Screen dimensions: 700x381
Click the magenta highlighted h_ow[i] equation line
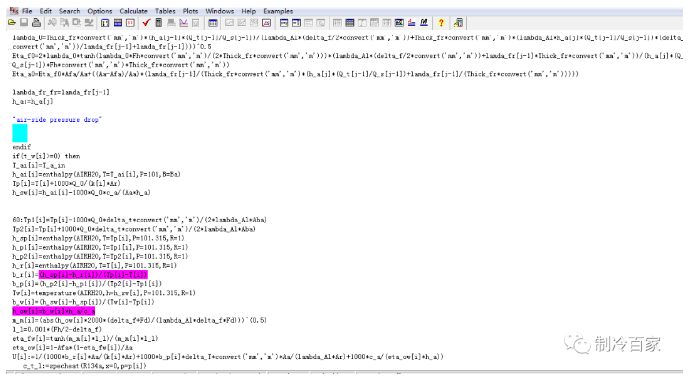[54, 311]
